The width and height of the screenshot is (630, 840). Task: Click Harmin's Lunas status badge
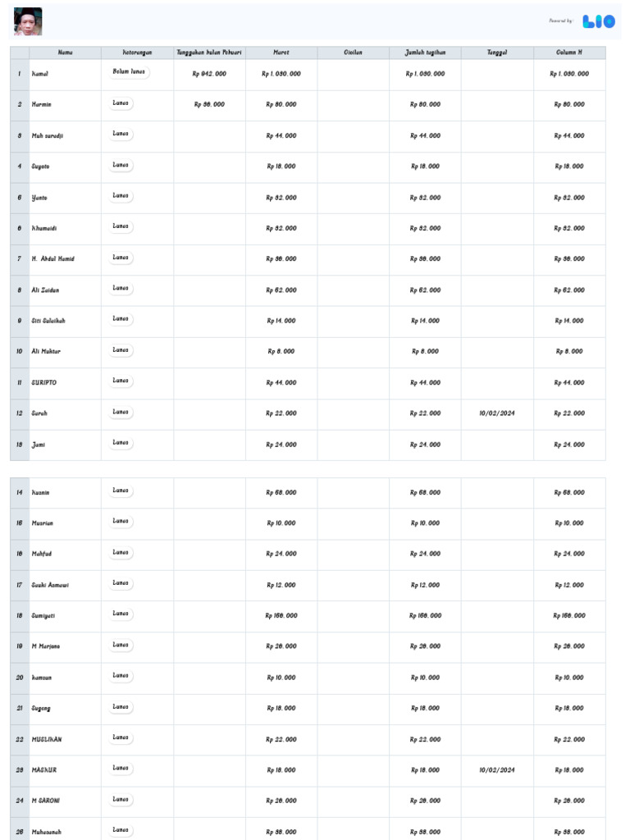pos(121,103)
